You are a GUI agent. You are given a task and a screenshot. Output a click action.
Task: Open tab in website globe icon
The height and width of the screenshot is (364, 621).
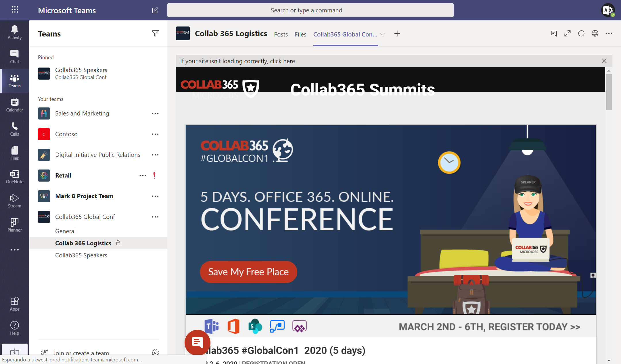(x=595, y=34)
